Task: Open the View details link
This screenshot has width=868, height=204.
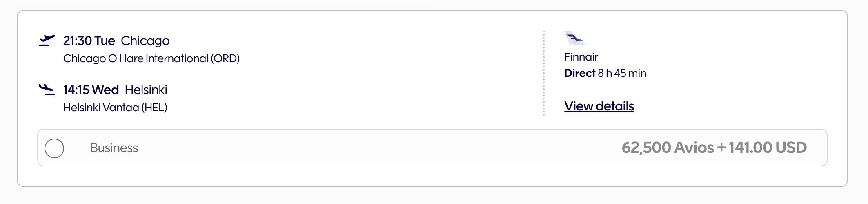Action: pyautogui.click(x=599, y=106)
